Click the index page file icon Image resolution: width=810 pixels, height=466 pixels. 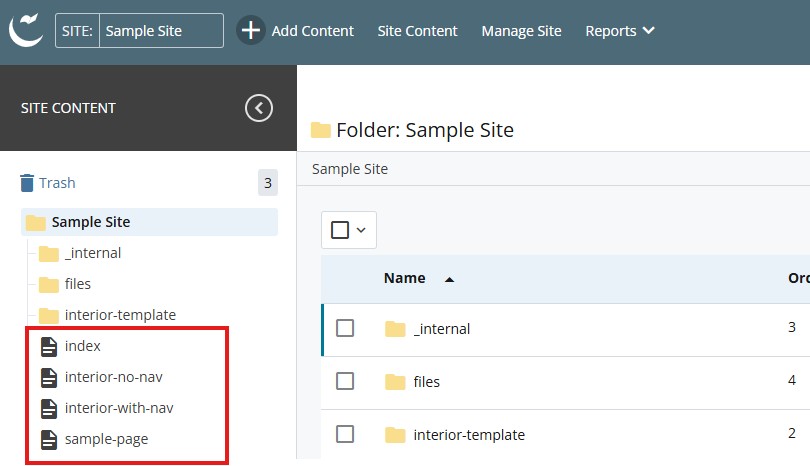(48, 346)
